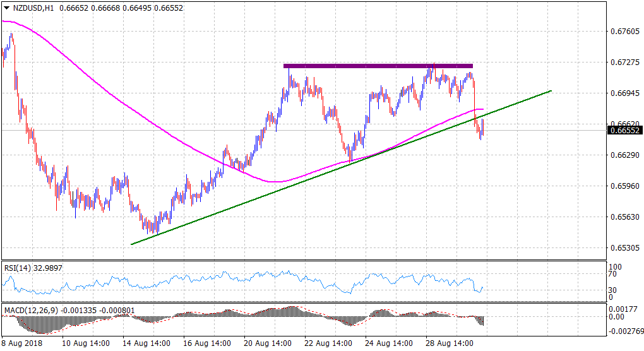
Task: Click the current price tag 0.66552
Action: coord(624,131)
